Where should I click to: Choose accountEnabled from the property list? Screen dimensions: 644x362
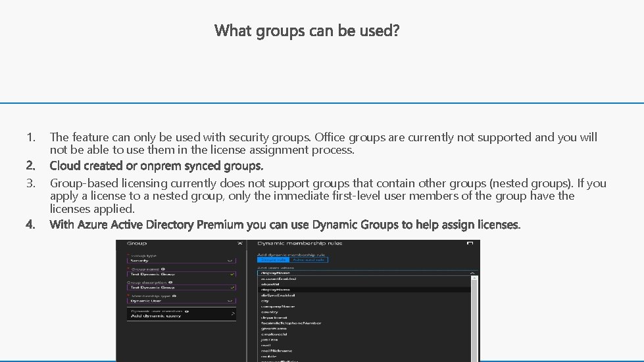[x=364, y=279]
